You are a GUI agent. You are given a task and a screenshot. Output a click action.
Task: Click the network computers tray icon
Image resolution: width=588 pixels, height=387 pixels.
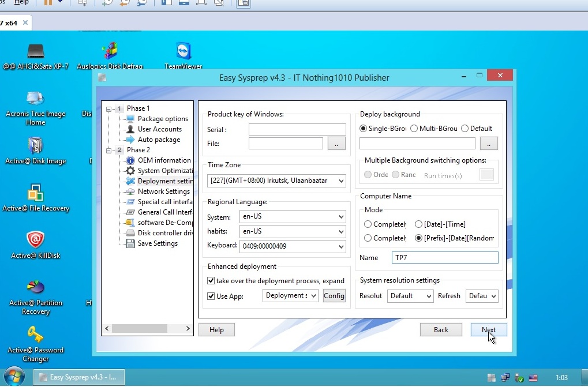(x=505, y=378)
